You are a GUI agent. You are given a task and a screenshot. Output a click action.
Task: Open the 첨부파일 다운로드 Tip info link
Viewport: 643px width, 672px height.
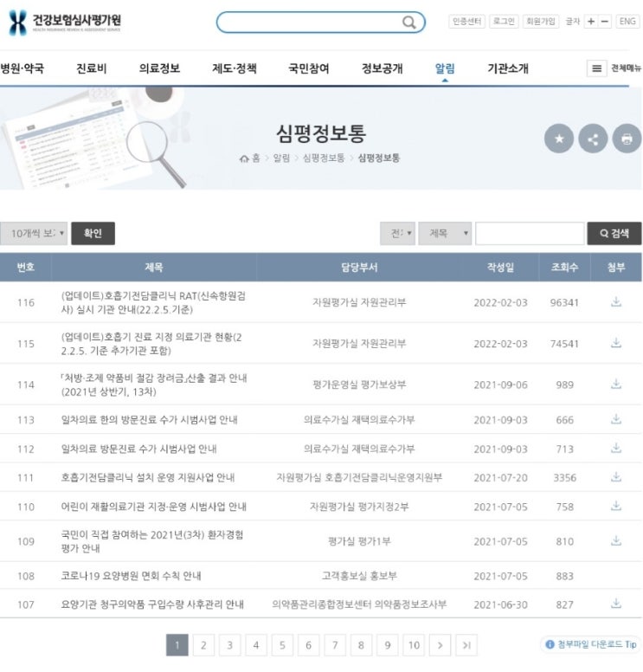pos(591,644)
